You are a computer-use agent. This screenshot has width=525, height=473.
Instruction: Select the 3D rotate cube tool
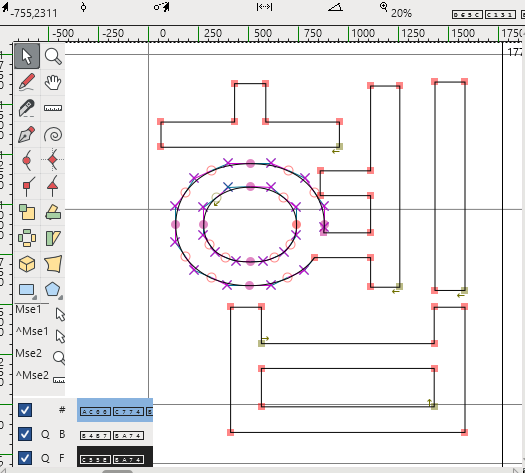click(27, 264)
